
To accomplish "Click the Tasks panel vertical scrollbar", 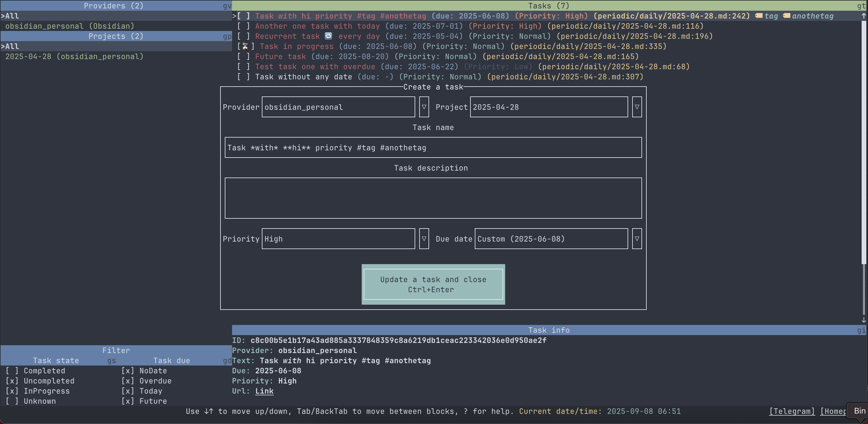I will (864, 142).
